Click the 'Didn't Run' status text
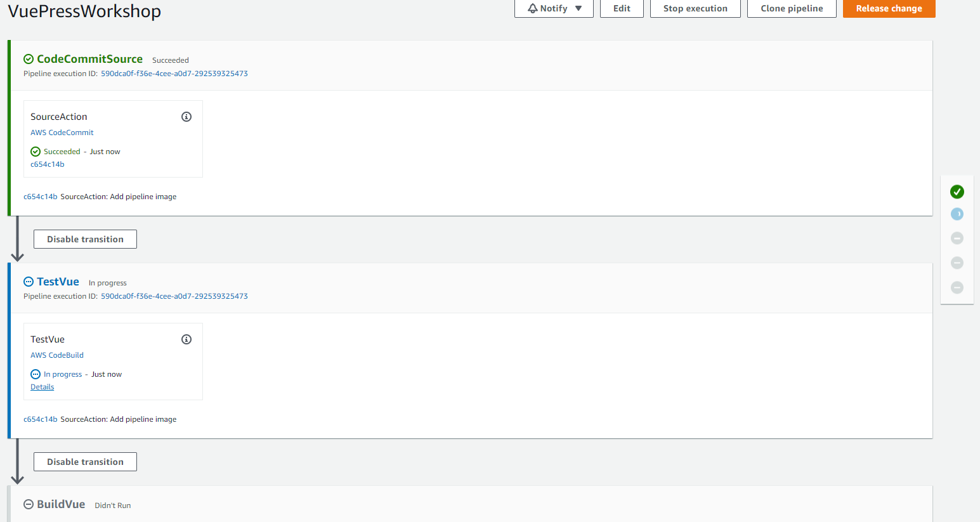 click(x=113, y=506)
